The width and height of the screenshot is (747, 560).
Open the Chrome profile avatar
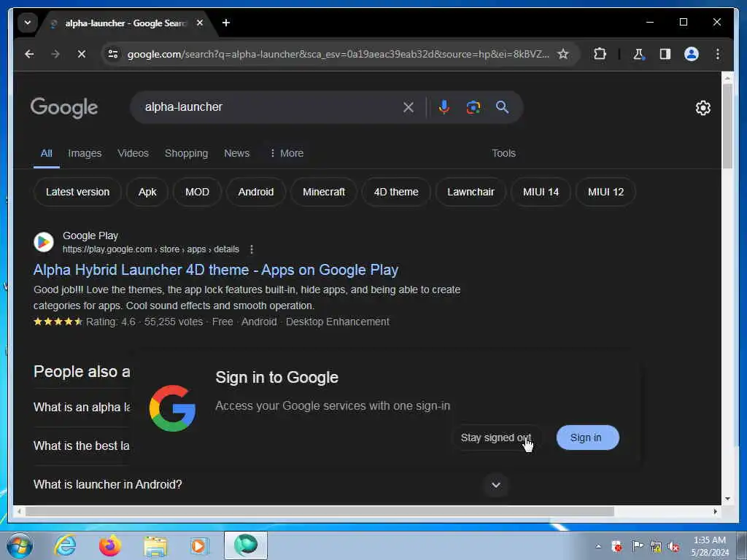[x=692, y=54]
